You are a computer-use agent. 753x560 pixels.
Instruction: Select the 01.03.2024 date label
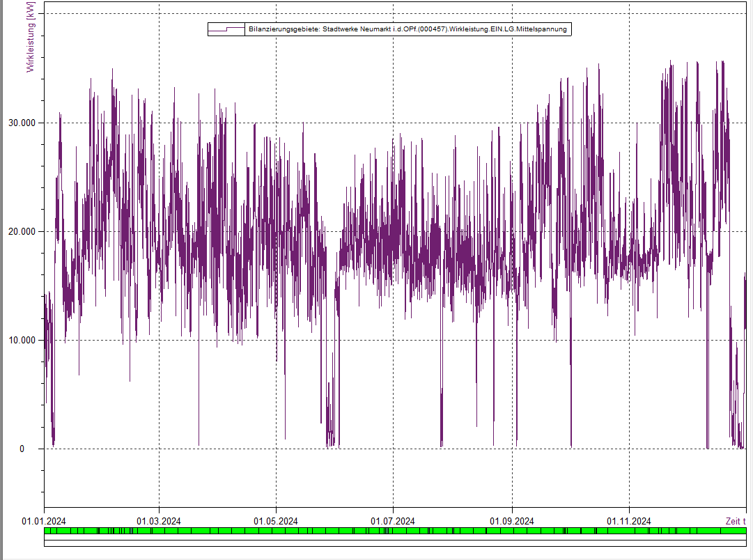tap(159, 521)
